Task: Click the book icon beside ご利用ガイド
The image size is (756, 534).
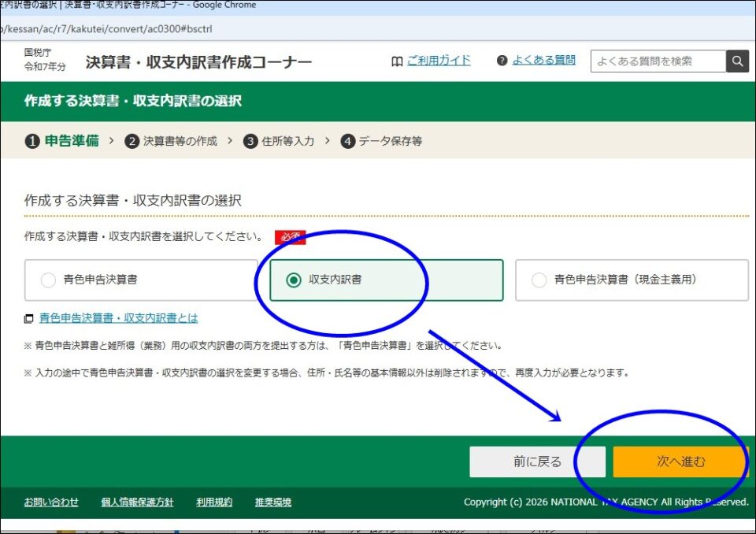Action: point(397,61)
